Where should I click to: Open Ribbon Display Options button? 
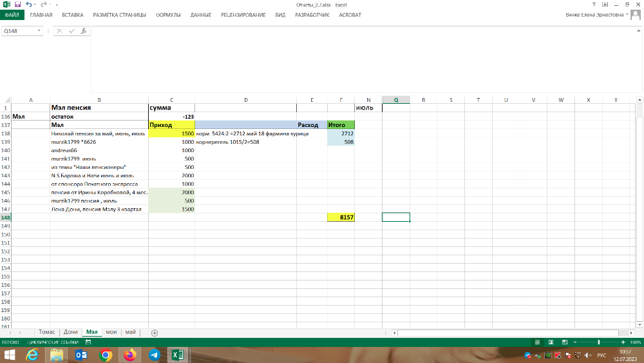pos(606,5)
